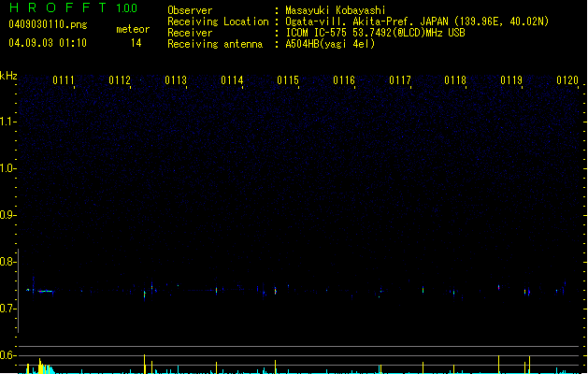Viewport: 588px width, 374px height.
Task: Click the A504HB(yagi 4el) antenna text
Action: [x=330, y=44]
